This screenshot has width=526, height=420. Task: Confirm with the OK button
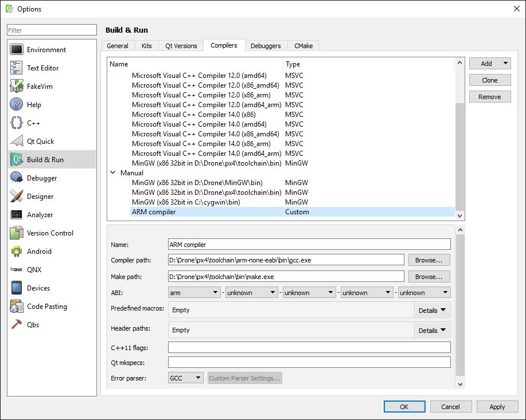click(x=404, y=407)
